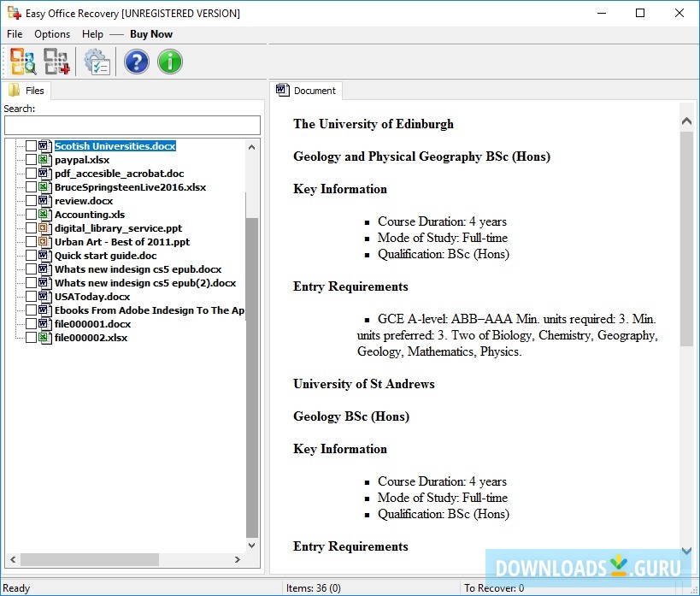This screenshot has height=596, width=700.
Task: Click the file list horizontal scroll right arrow
Action: tap(238, 559)
